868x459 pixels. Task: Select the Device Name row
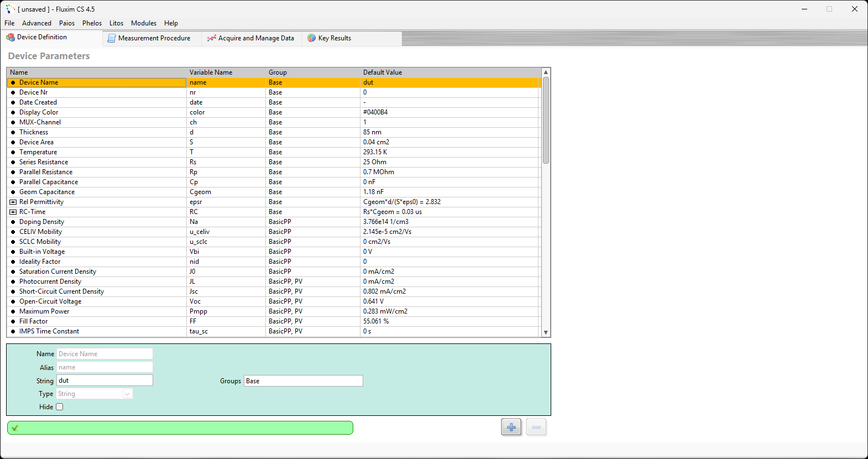click(274, 82)
